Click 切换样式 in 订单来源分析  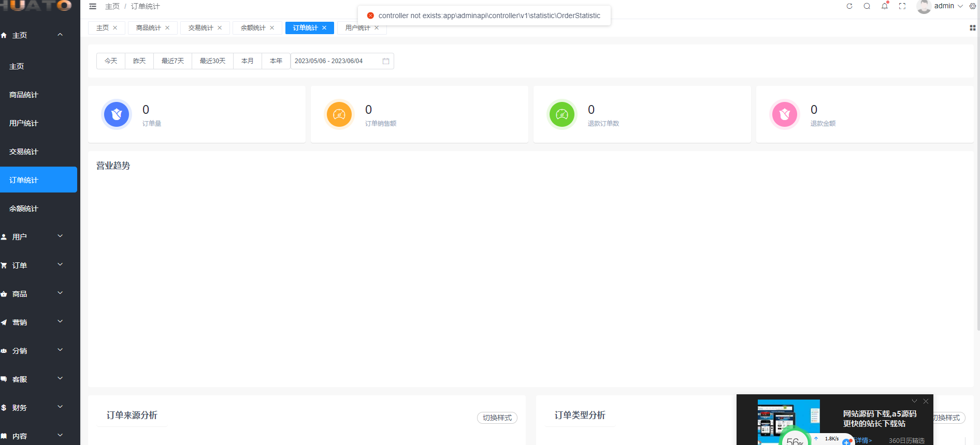pos(497,418)
